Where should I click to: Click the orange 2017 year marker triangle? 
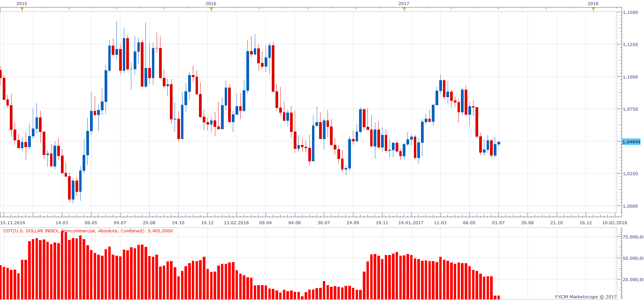[404, 9]
